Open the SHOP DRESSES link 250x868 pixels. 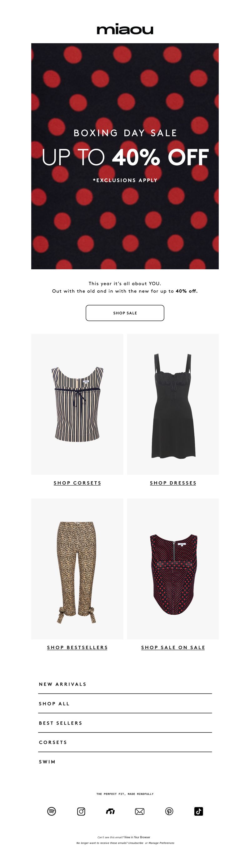173,483
